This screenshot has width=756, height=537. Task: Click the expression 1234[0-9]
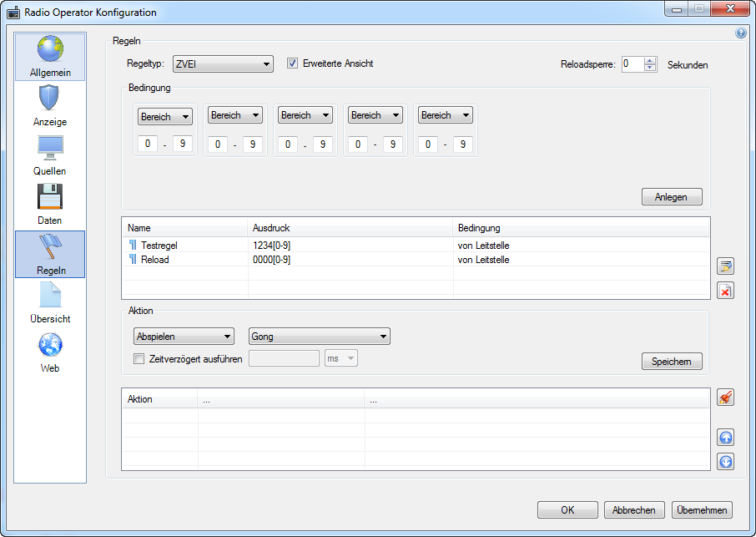pos(271,245)
